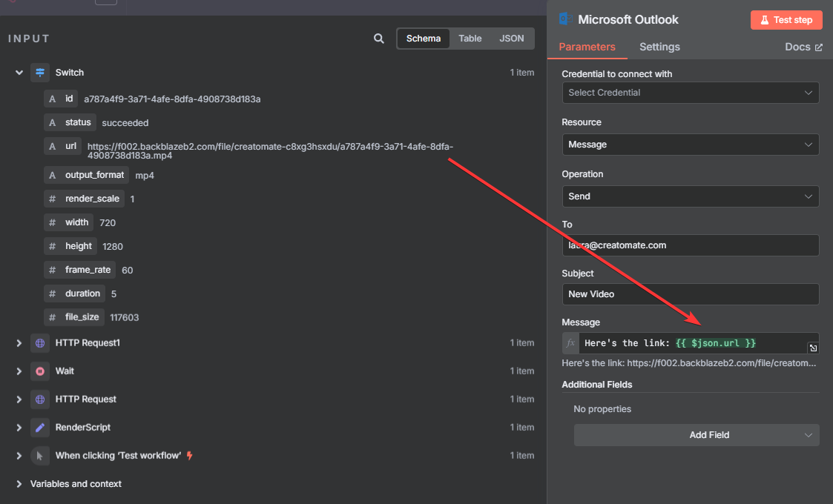Switch input view to JSON
The height and width of the screenshot is (504, 833).
click(x=511, y=39)
